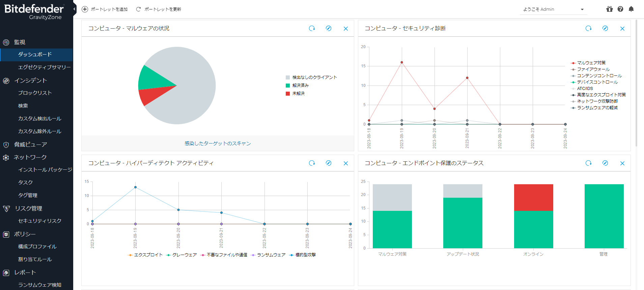644x290 pixels.
Task: Click the help question mark icon
Action: click(x=620, y=9)
